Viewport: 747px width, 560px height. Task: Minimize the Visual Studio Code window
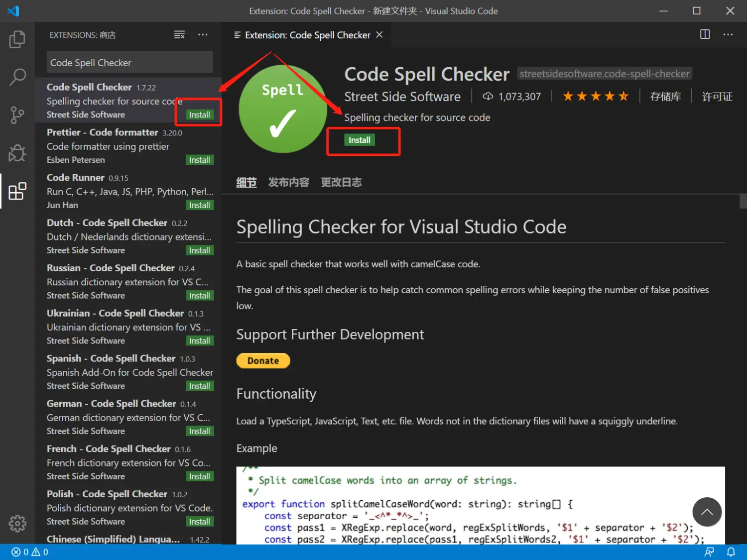tap(663, 10)
